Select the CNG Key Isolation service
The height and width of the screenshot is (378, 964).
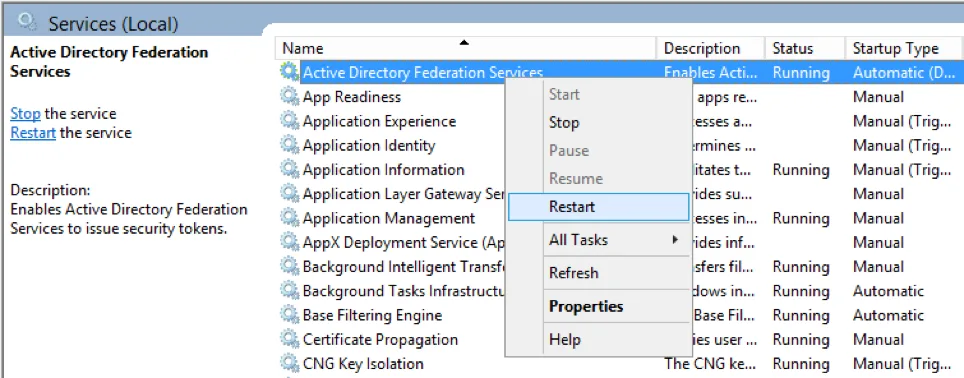pyautogui.click(x=363, y=364)
